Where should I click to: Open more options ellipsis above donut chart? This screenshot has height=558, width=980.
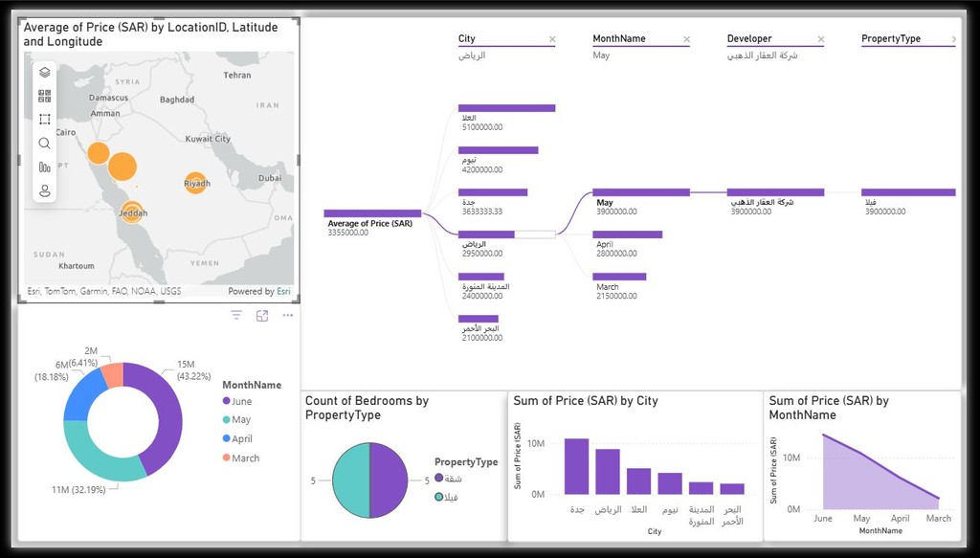pyautogui.click(x=287, y=316)
